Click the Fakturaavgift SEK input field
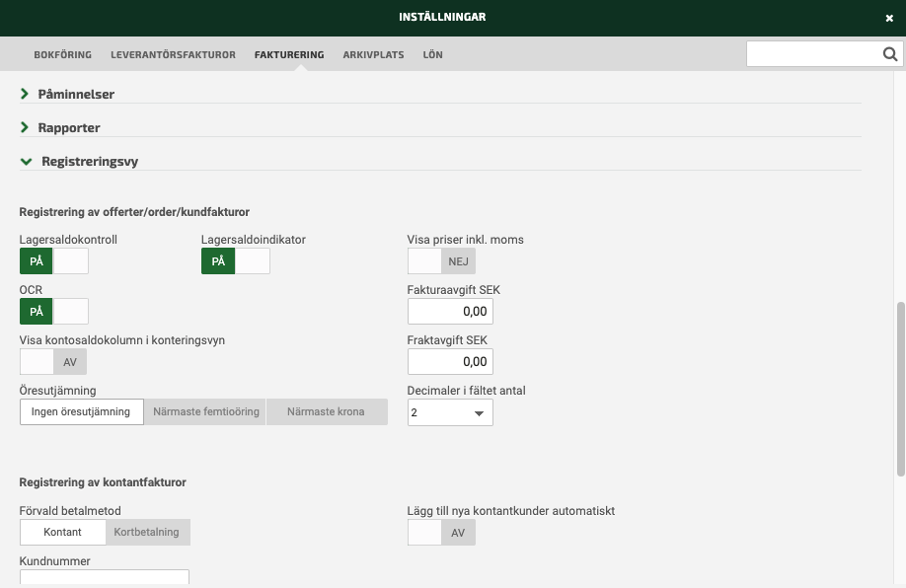 (x=450, y=312)
